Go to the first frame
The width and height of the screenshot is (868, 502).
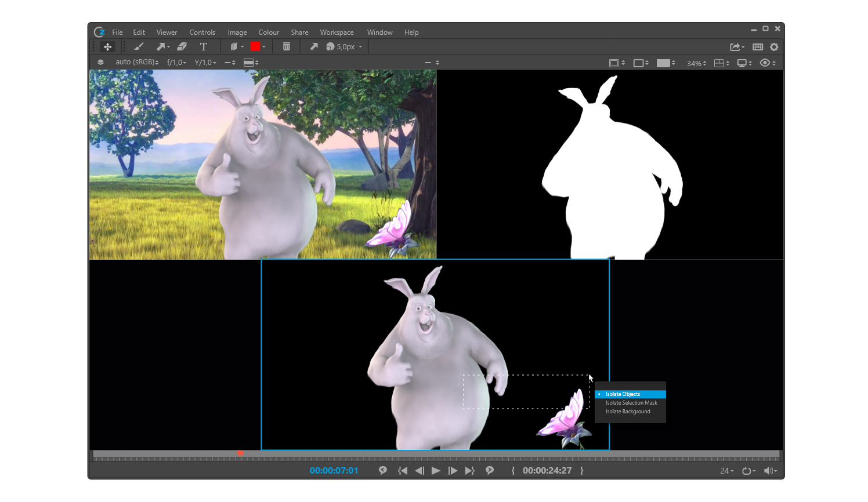click(x=402, y=471)
